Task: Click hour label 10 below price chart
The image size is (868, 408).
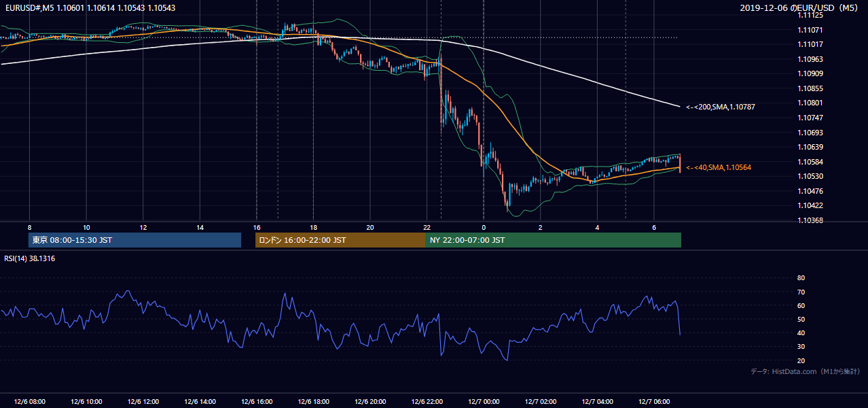Action: (86, 227)
